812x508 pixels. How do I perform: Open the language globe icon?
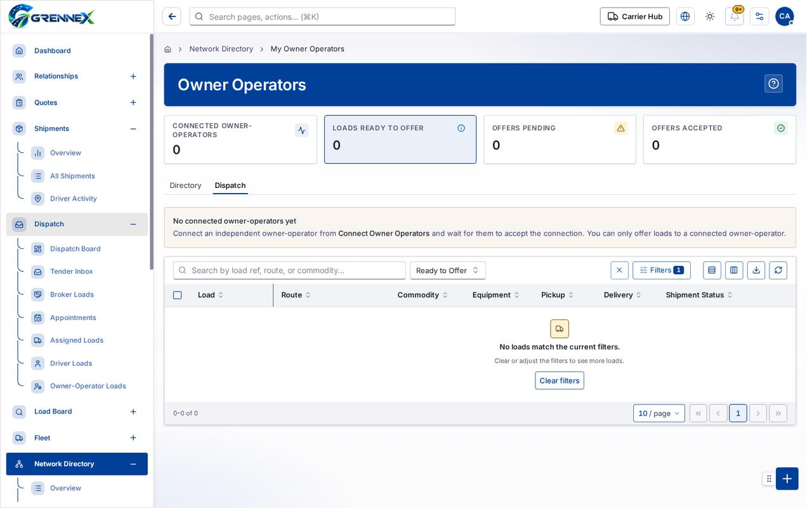pyautogui.click(x=685, y=17)
